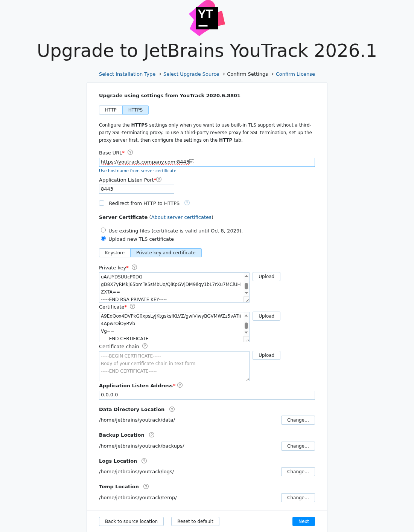Show help for Redirect HTTP to HTTPS
Screen dimensions: 414x532
click(187, 203)
